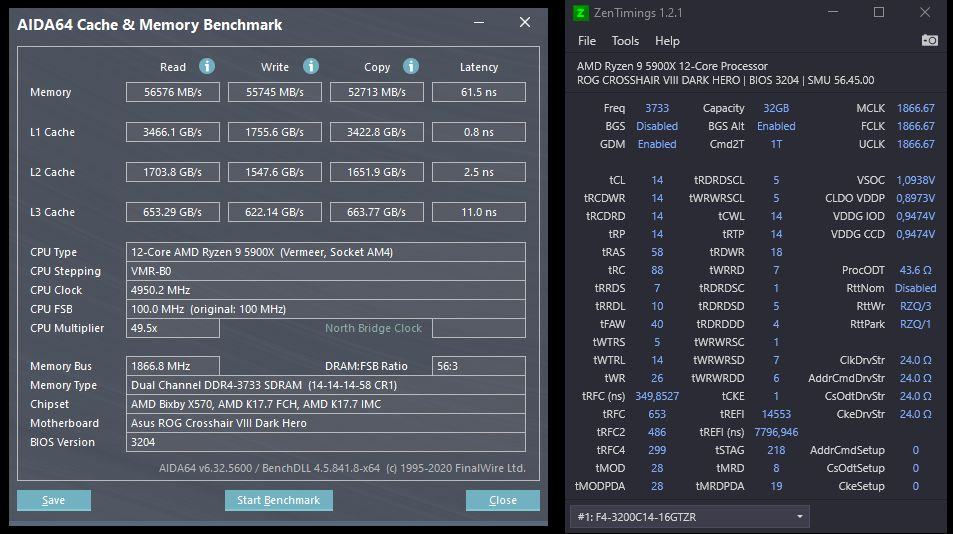Click the ProcODT value 43.6 Ω
Screen dimensions: 953x534
915,270
